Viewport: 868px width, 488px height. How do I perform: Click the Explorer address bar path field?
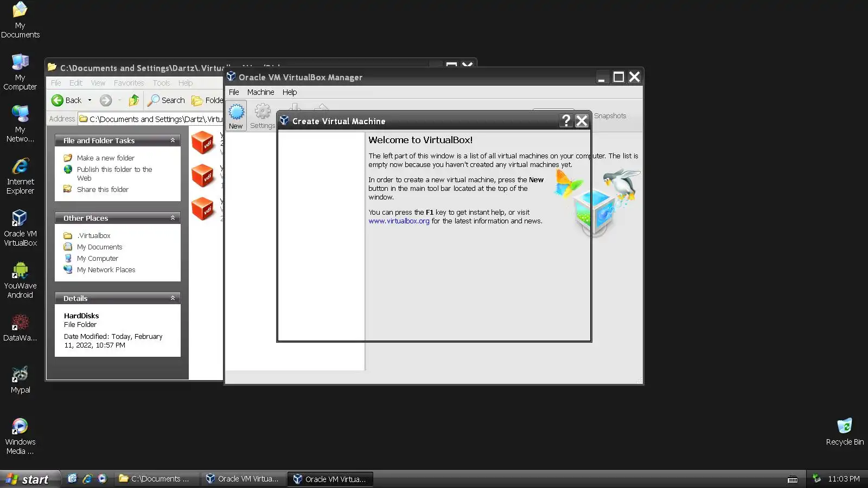[x=151, y=119]
